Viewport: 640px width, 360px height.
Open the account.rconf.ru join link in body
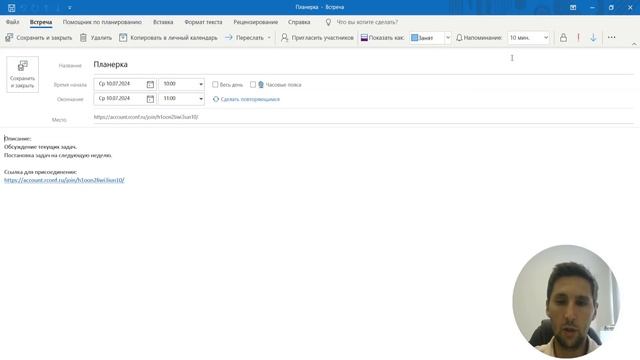pyautogui.click(x=64, y=180)
